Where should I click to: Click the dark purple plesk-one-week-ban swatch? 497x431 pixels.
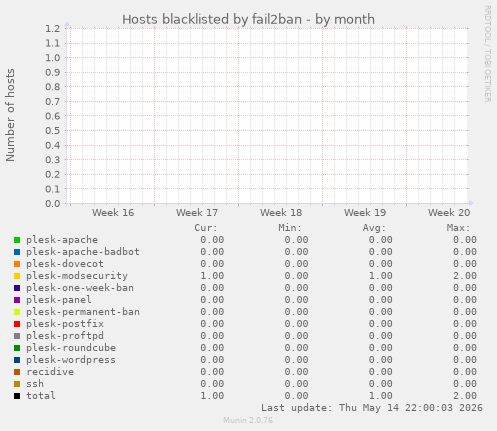pos(17,288)
